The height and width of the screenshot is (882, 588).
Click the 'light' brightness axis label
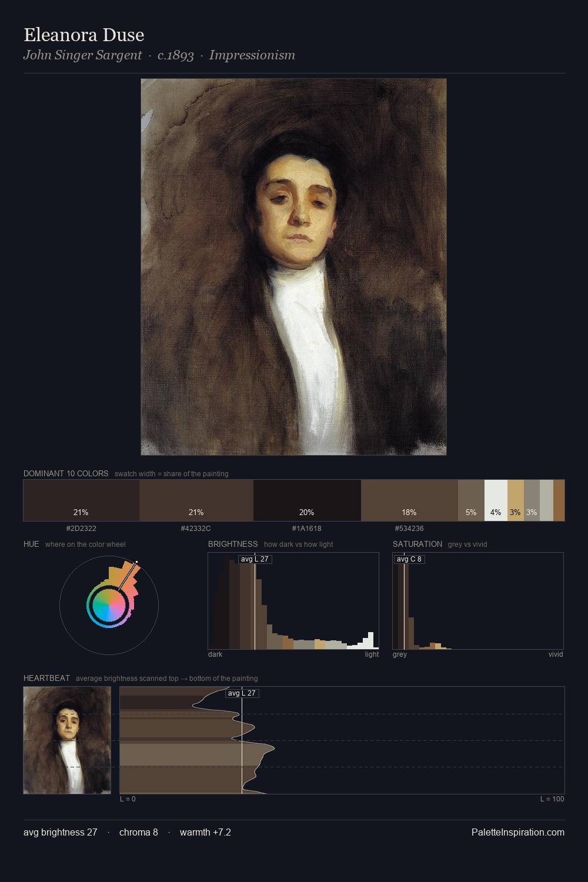(372, 654)
